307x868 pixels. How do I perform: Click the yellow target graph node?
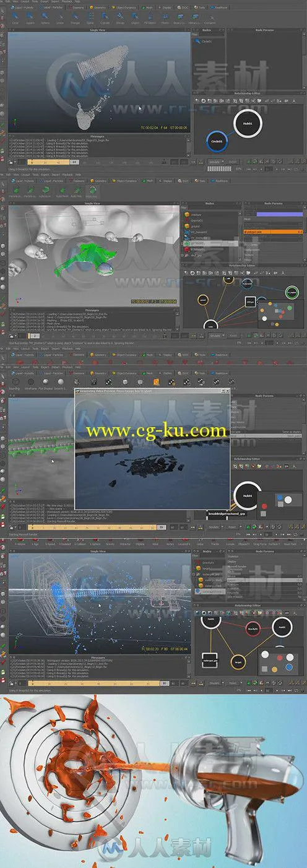pos(238,662)
